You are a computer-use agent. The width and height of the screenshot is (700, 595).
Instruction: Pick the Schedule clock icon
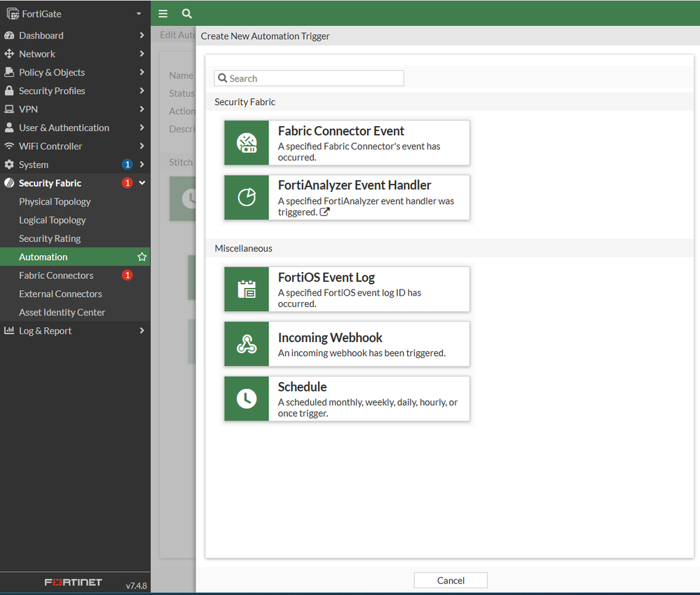pos(247,399)
